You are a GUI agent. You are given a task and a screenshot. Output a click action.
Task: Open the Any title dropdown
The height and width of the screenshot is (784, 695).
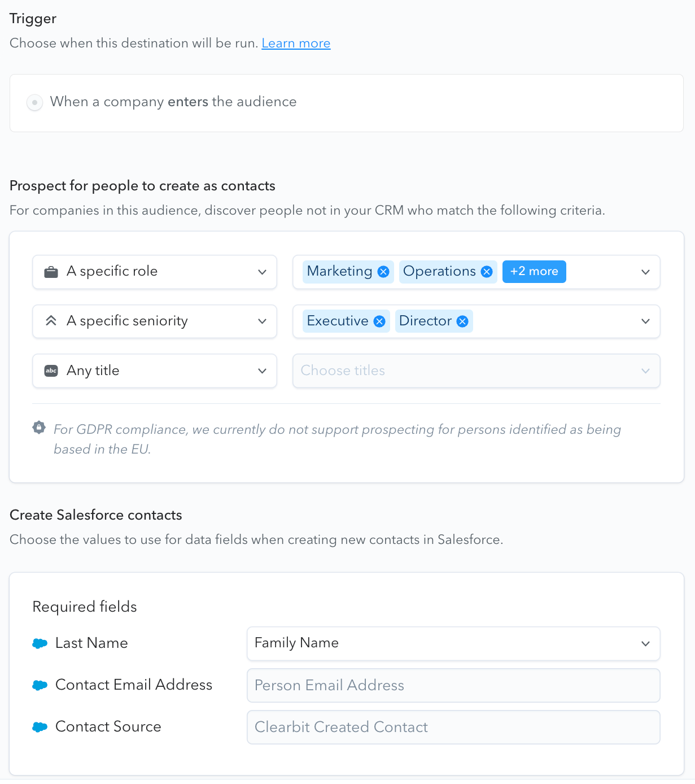(x=155, y=371)
